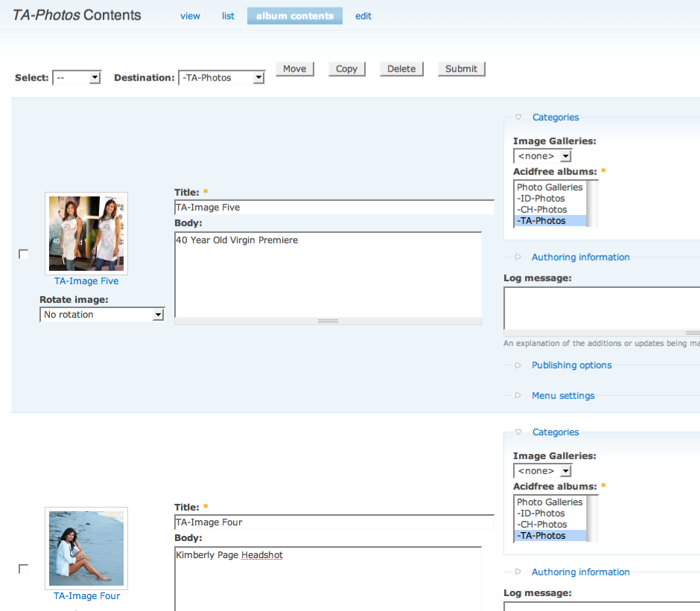This screenshot has height=611, width=700.
Task: Switch to the list tab
Action: click(228, 16)
